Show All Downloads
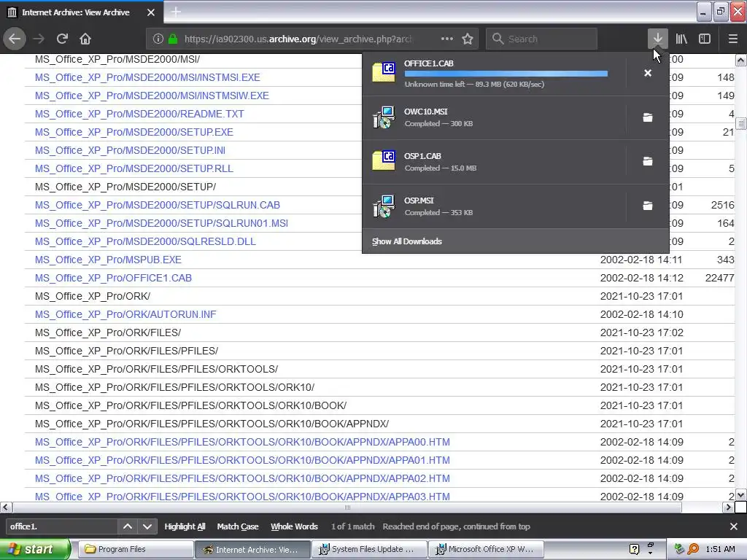The image size is (747, 560). [x=407, y=241]
